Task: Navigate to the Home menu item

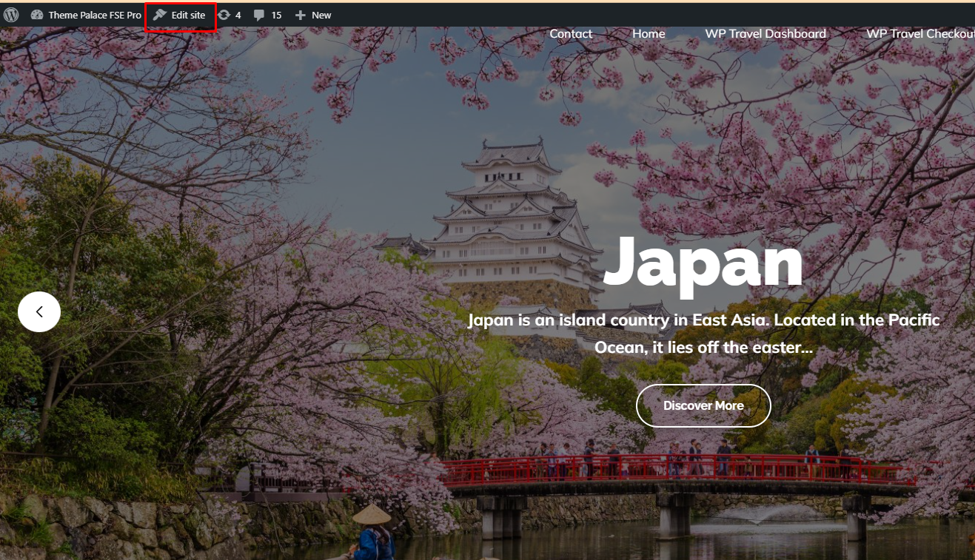Action: point(649,34)
